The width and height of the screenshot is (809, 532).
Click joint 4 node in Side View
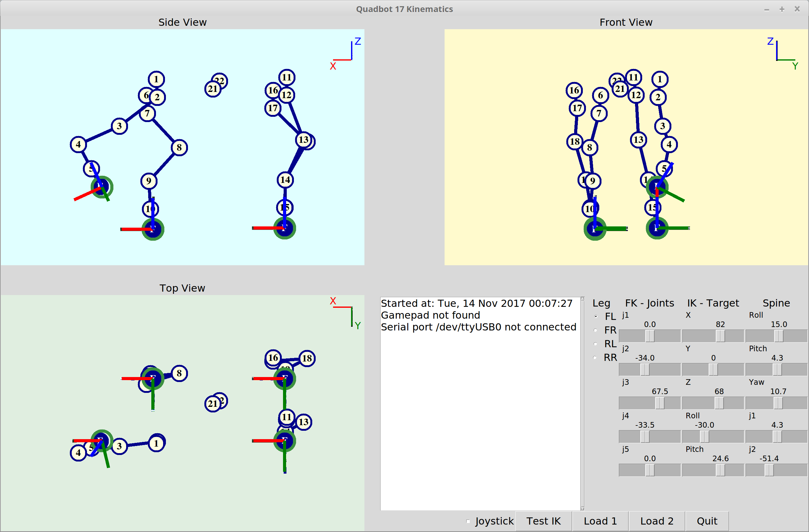coord(78,144)
